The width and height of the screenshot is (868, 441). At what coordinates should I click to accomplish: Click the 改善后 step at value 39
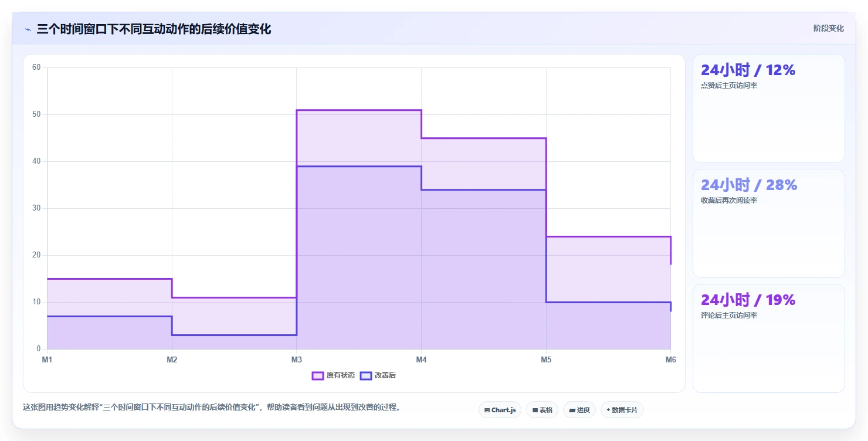tap(359, 166)
